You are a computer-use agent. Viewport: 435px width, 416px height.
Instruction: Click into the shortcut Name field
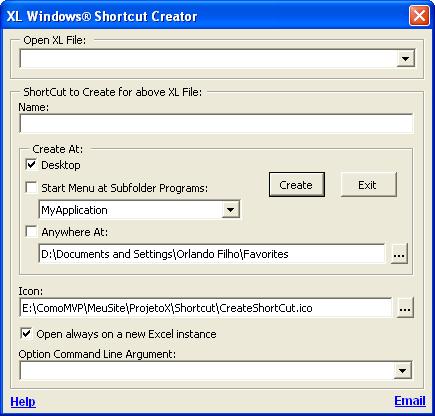pos(216,123)
